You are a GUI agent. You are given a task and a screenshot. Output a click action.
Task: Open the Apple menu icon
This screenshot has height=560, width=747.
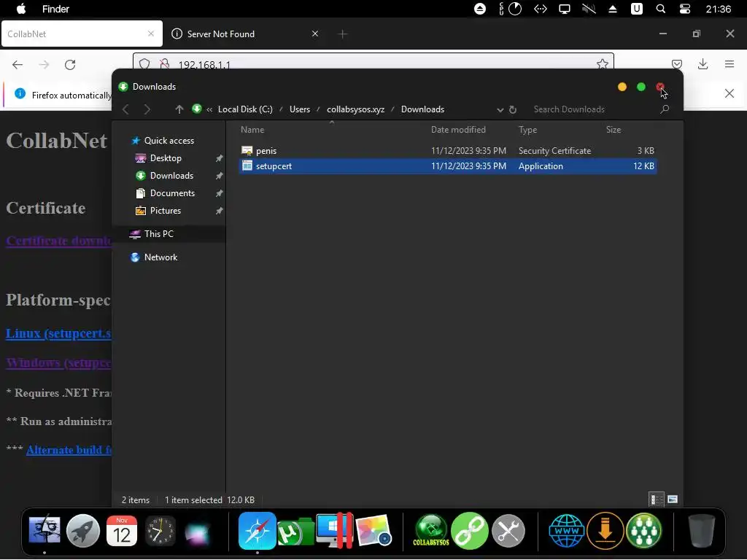point(21,9)
